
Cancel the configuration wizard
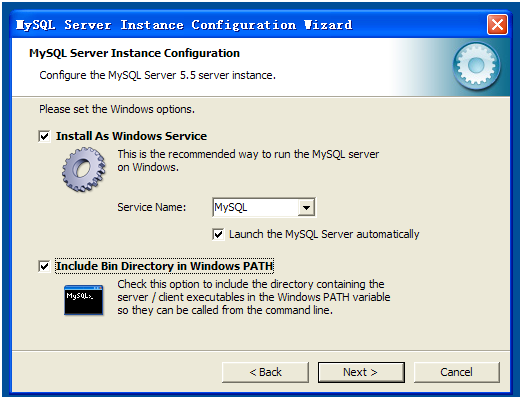point(457,372)
